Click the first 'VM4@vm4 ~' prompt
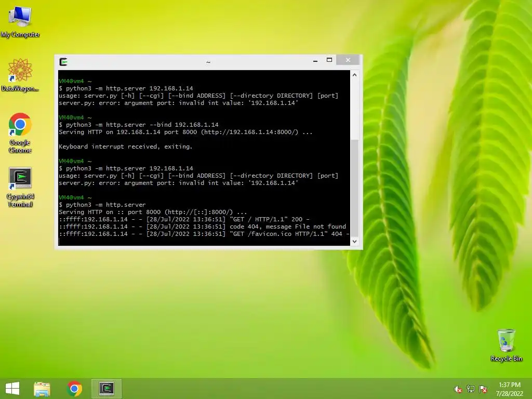The width and height of the screenshot is (532, 399). (75, 81)
